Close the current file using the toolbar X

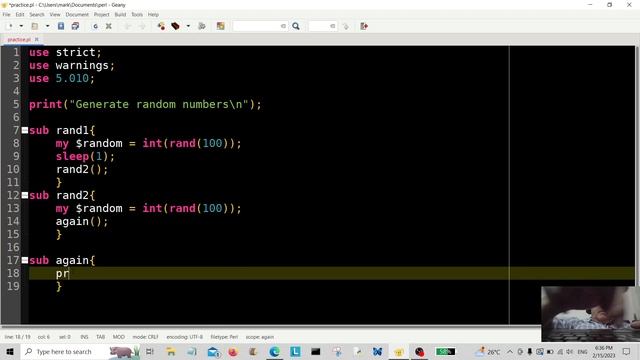click(109, 26)
